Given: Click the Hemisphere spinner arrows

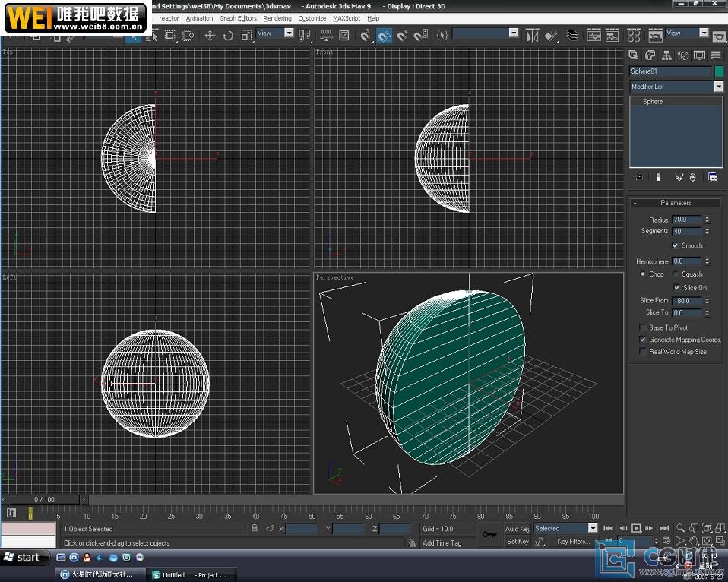Looking at the screenshot, I should pyautogui.click(x=707, y=262).
